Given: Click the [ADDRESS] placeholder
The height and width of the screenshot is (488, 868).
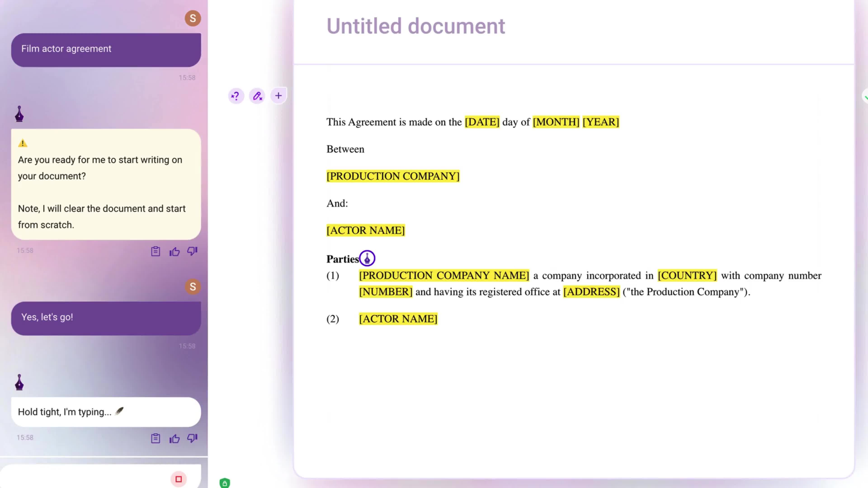Looking at the screenshot, I should (591, 292).
